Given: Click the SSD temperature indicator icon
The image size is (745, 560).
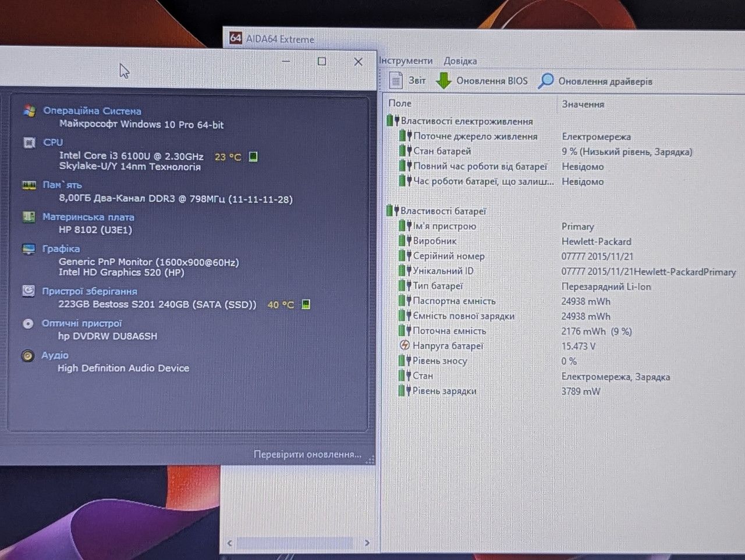Looking at the screenshot, I should (306, 304).
